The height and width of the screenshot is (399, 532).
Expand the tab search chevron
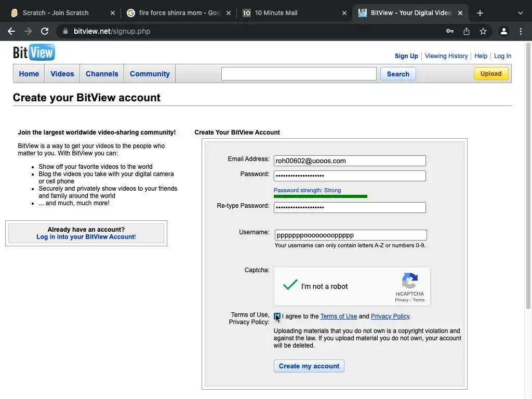point(520,13)
